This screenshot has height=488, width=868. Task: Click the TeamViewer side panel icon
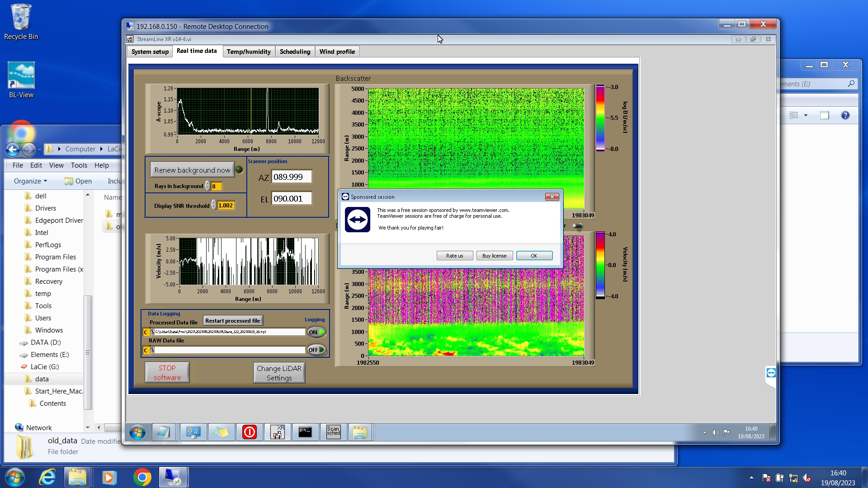(771, 373)
